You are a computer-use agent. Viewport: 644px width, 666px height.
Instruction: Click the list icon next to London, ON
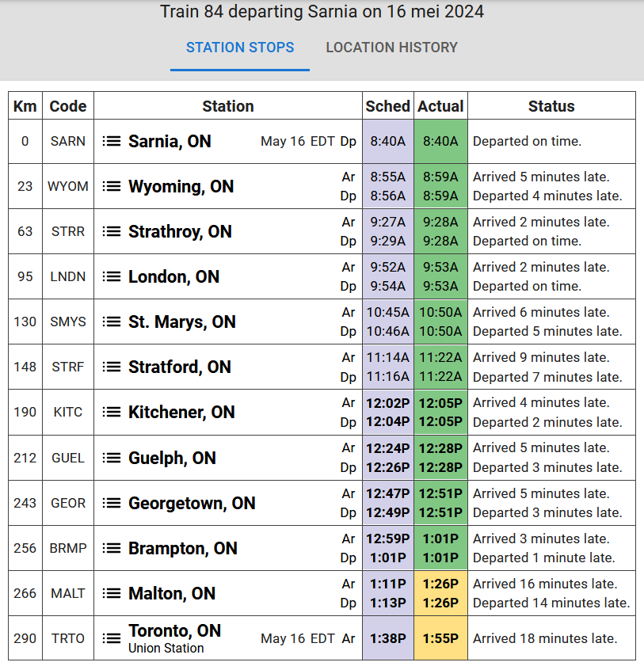(x=112, y=277)
